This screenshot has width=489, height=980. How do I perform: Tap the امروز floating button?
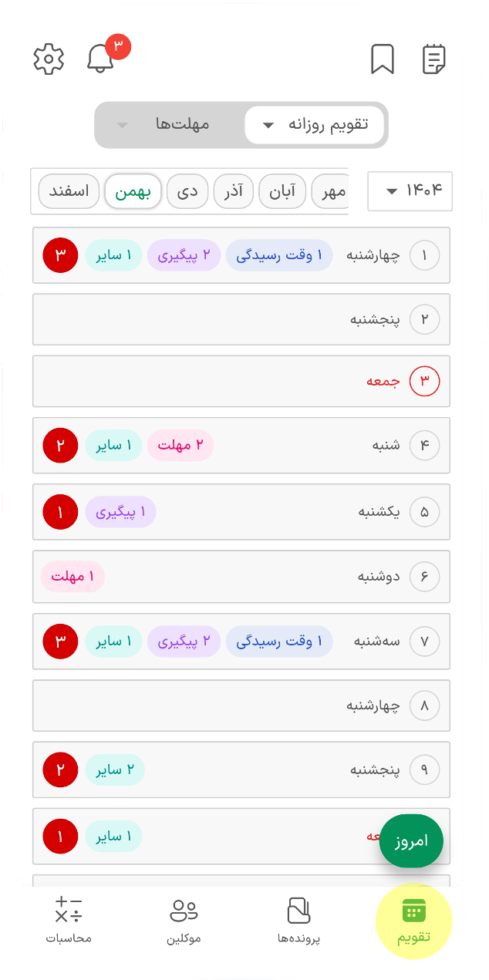tap(412, 841)
